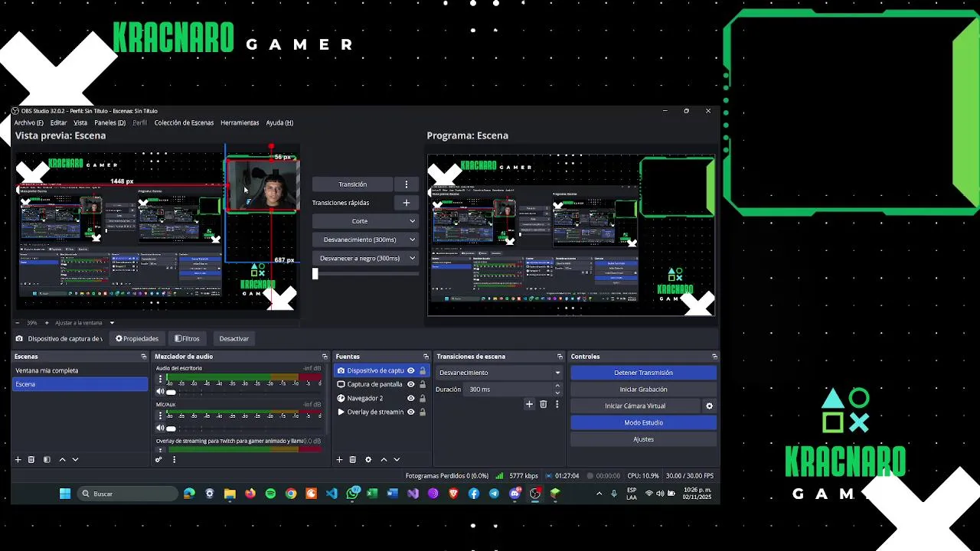Open Transición options three-dot menu
980x551 pixels.
pyautogui.click(x=407, y=184)
